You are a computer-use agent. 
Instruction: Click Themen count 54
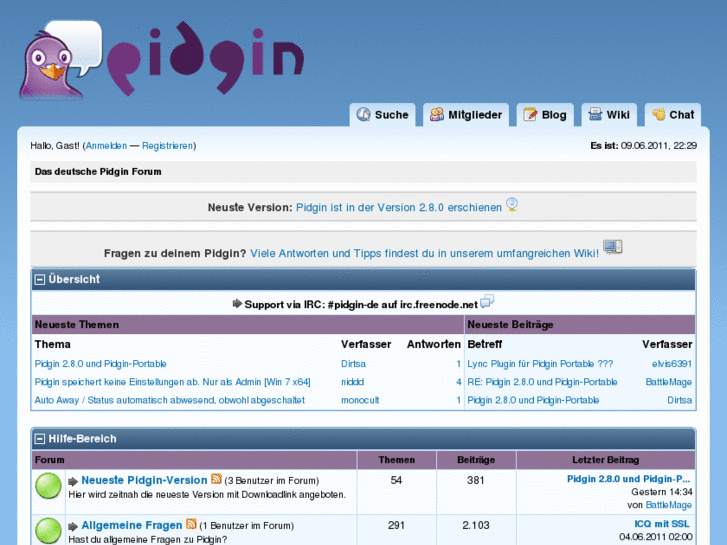396,480
